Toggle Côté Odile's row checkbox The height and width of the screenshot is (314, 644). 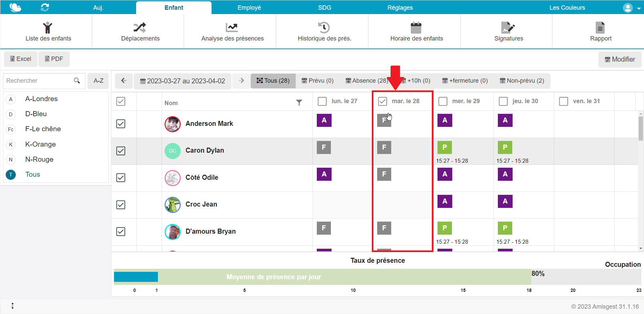(121, 178)
